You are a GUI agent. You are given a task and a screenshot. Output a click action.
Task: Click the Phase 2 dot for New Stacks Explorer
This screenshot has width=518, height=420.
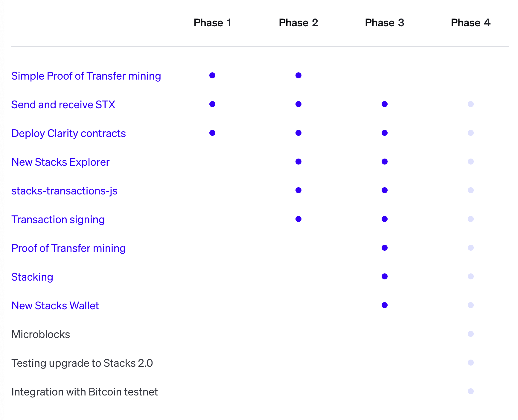298,162
